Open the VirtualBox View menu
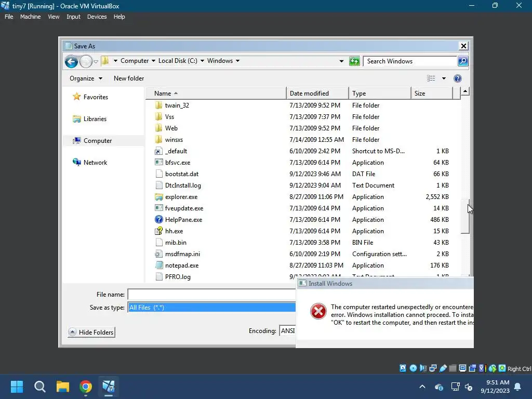This screenshot has height=399, width=532. click(x=54, y=17)
